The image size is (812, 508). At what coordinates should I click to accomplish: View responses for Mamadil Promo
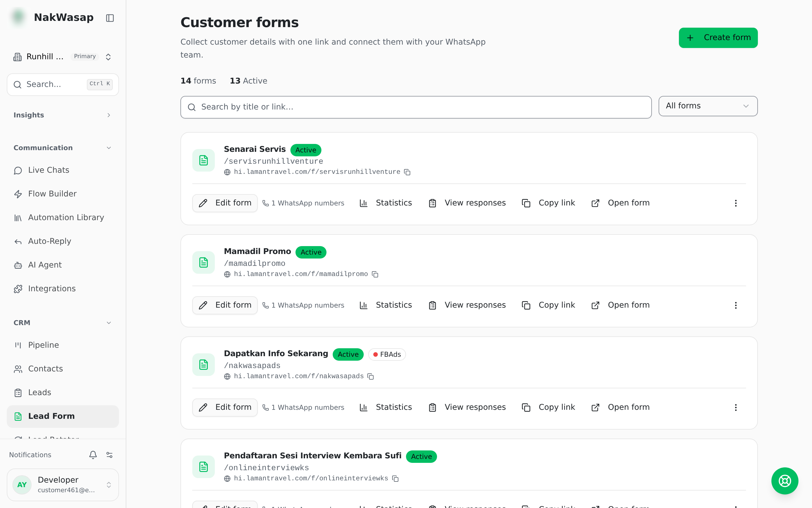(467, 305)
